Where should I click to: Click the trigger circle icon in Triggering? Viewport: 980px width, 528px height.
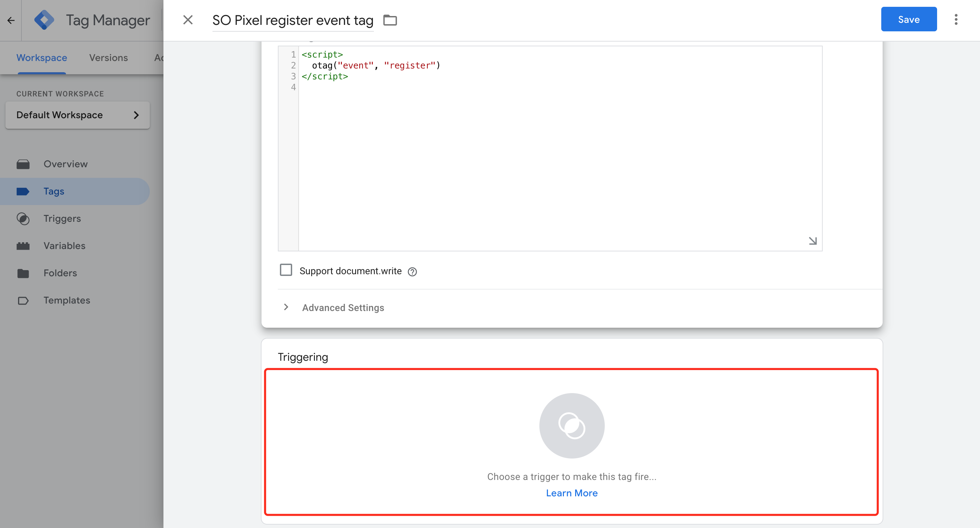coord(571,425)
